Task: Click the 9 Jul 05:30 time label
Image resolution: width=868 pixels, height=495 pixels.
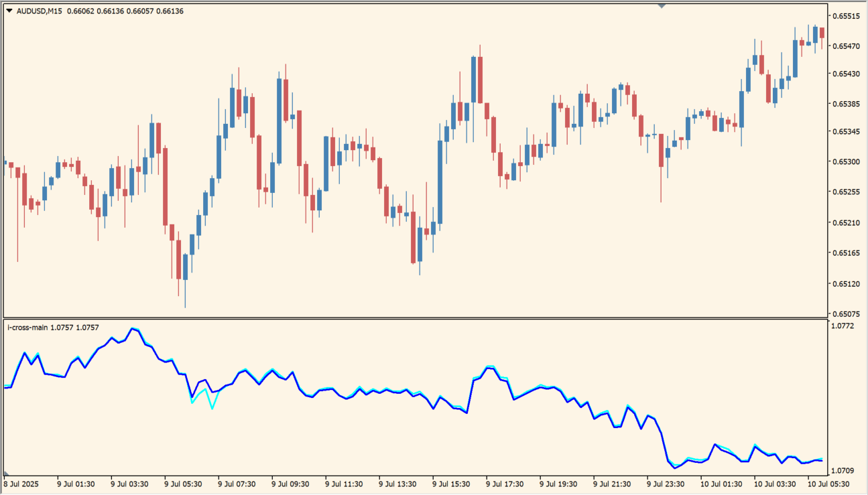Action: 183,484
